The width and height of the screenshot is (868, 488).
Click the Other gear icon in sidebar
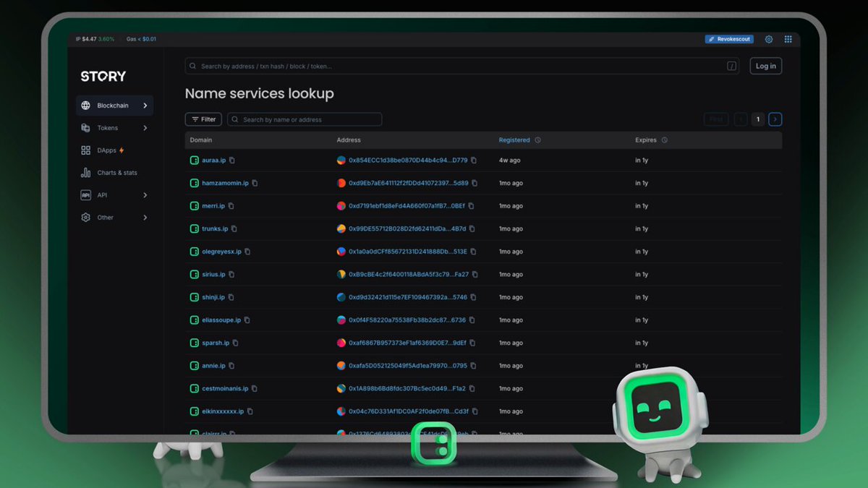click(85, 217)
